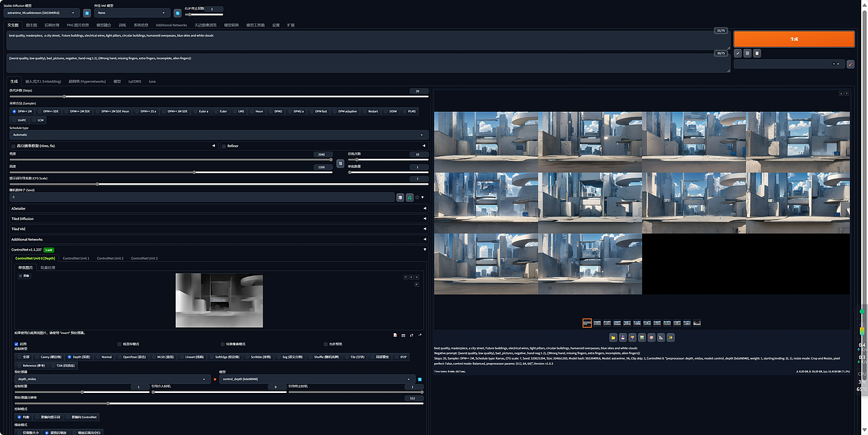This screenshot has height=435, width=868.
Task: Click the mirror webcam icon under ControlNet image
Action: click(412, 335)
